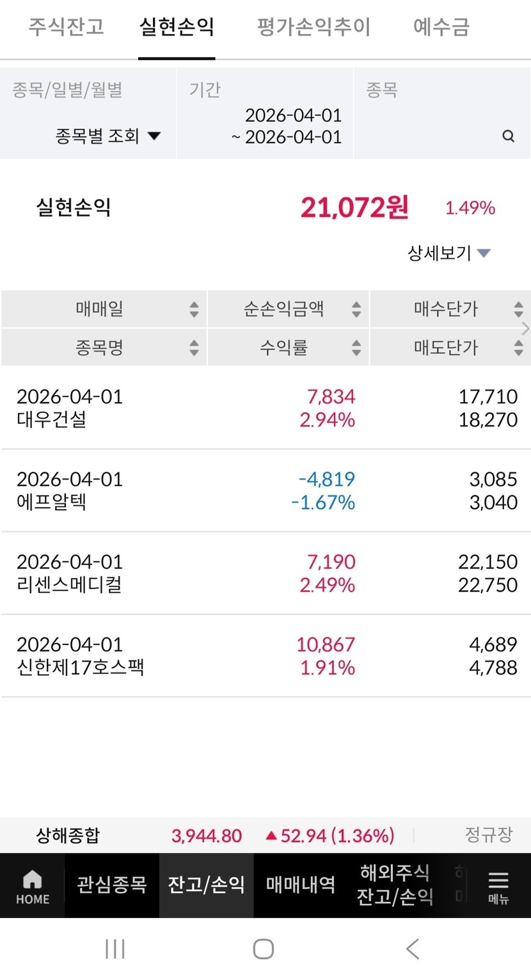531x980 pixels.
Task: Tap the search magnifier in 종목 field
Action: [x=508, y=136]
